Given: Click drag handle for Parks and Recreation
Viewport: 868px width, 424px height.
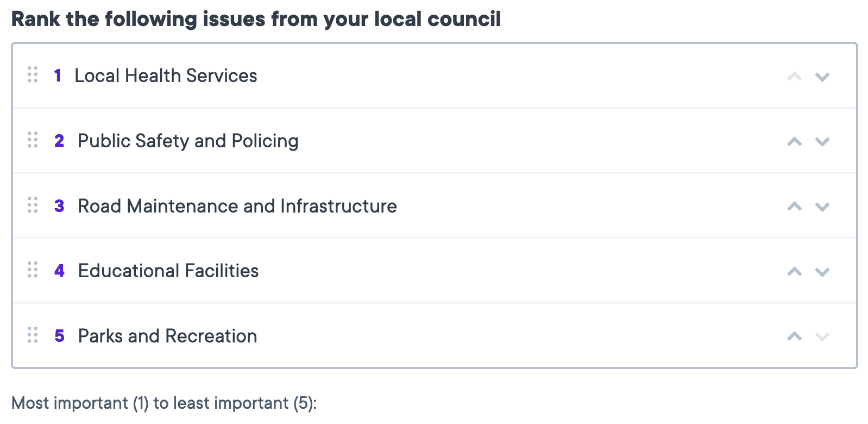Looking at the screenshot, I should click(33, 335).
